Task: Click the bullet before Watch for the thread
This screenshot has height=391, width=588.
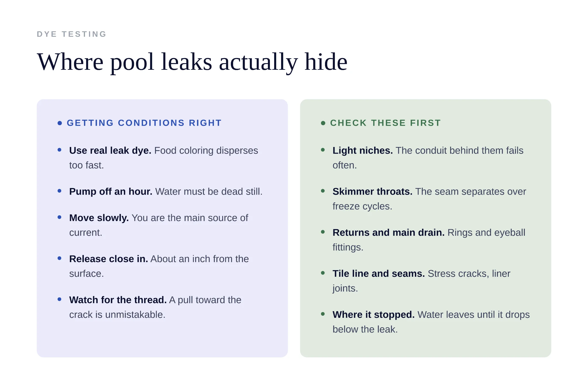Action: click(x=59, y=299)
